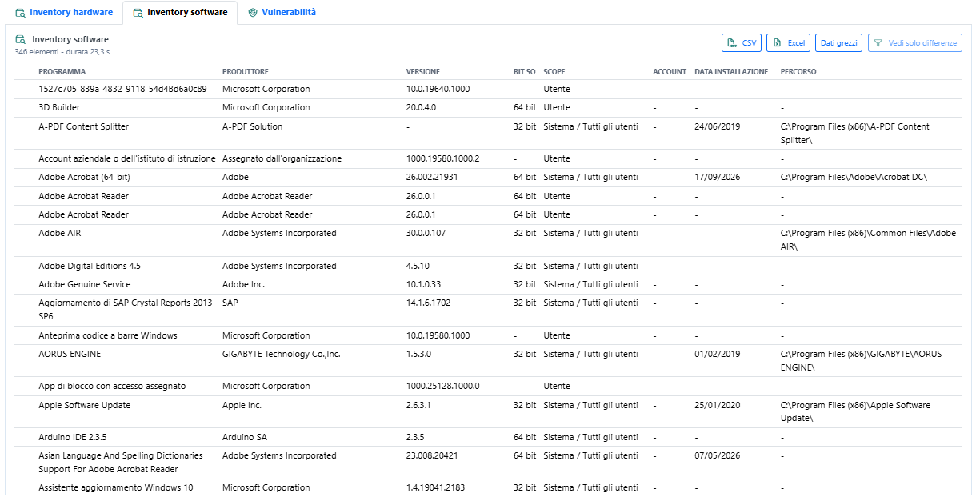Click the A-PDF Content Splitter program name
The width and height of the screenshot is (980, 497).
tap(83, 126)
